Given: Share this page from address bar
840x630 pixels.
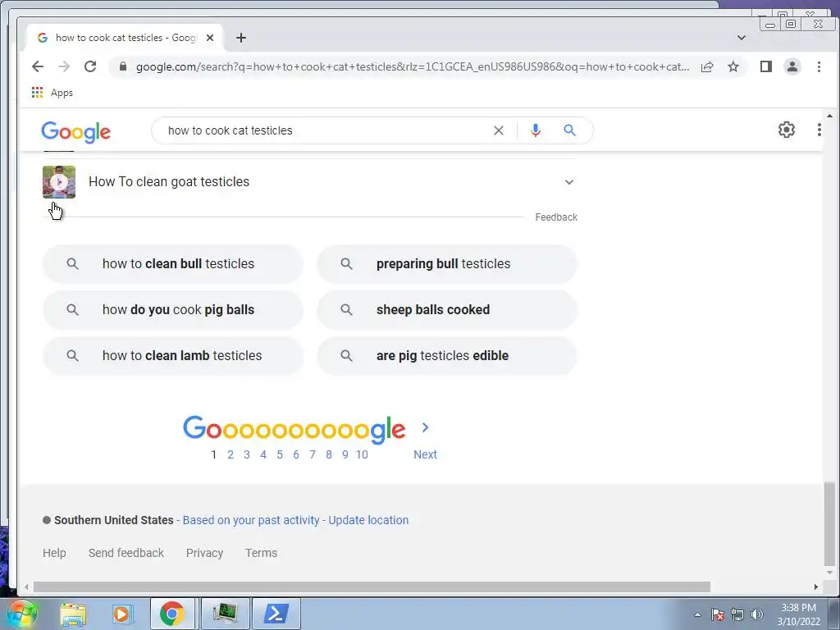Looking at the screenshot, I should tap(707, 66).
